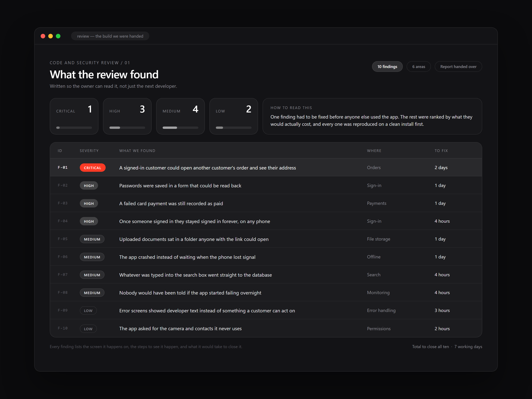The image size is (532, 399).
Task: Open finding about camera and contacts permissions
Action: pos(180,328)
